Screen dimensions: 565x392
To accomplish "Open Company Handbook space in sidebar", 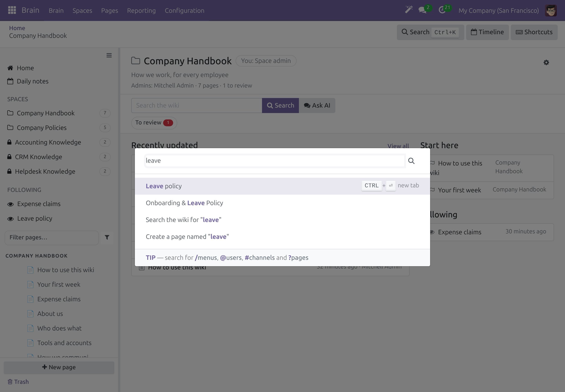I will (x=59, y=113).
